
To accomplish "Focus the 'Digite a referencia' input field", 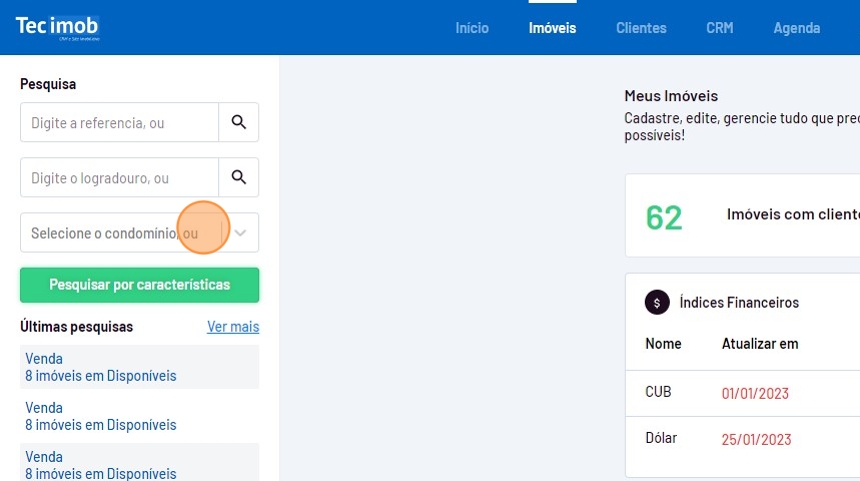I will point(120,122).
